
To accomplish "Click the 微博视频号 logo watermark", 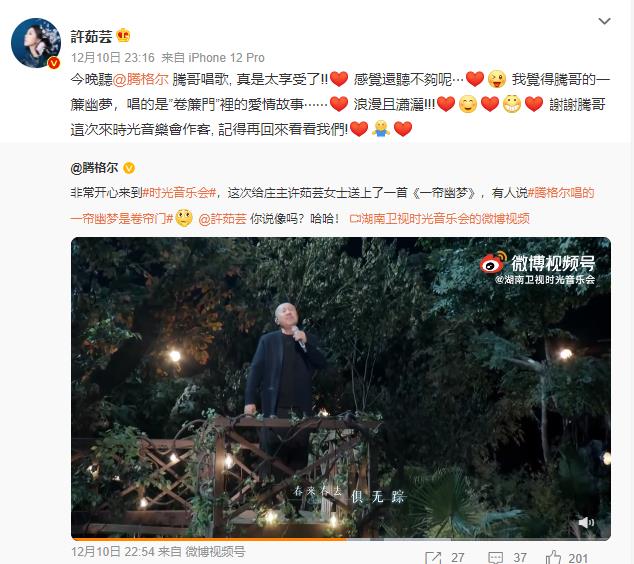I will [x=537, y=268].
